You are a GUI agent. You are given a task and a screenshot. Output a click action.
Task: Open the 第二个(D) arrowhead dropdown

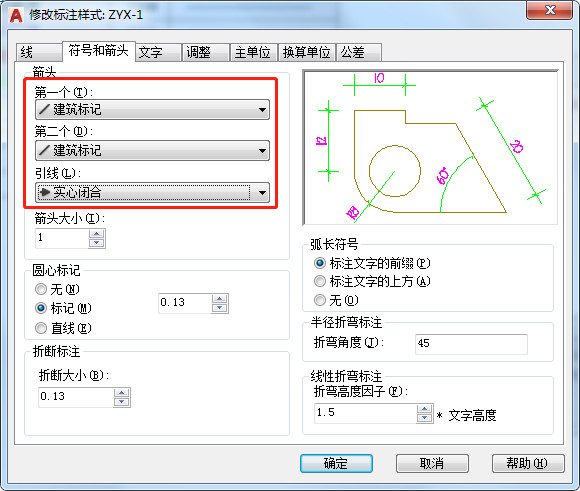tap(152, 151)
